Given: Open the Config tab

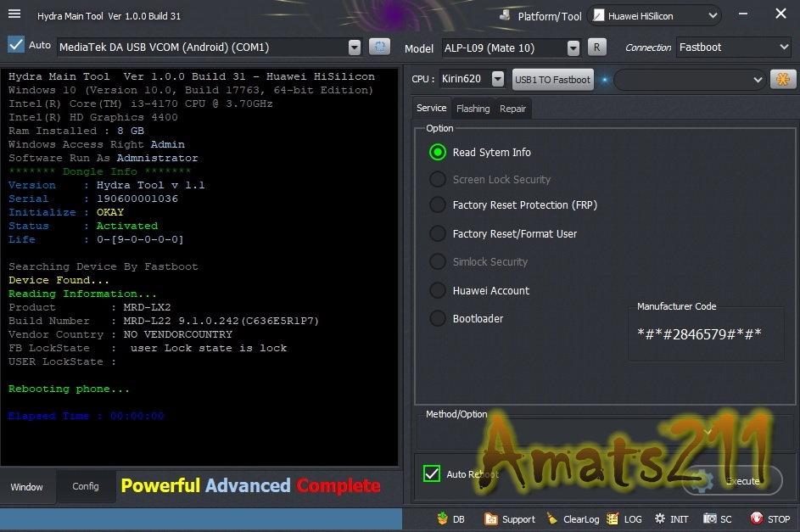Looking at the screenshot, I should click(x=85, y=486).
